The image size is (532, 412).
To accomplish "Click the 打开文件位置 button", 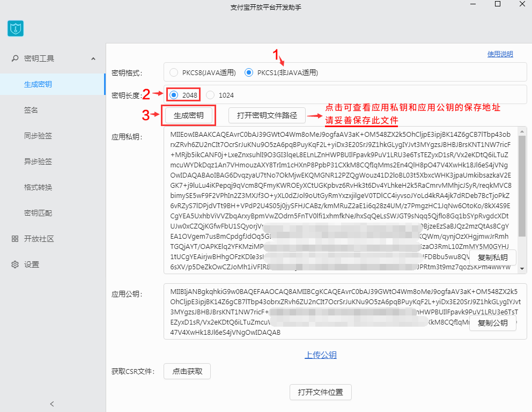I will pyautogui.click(x=321, y=392).
